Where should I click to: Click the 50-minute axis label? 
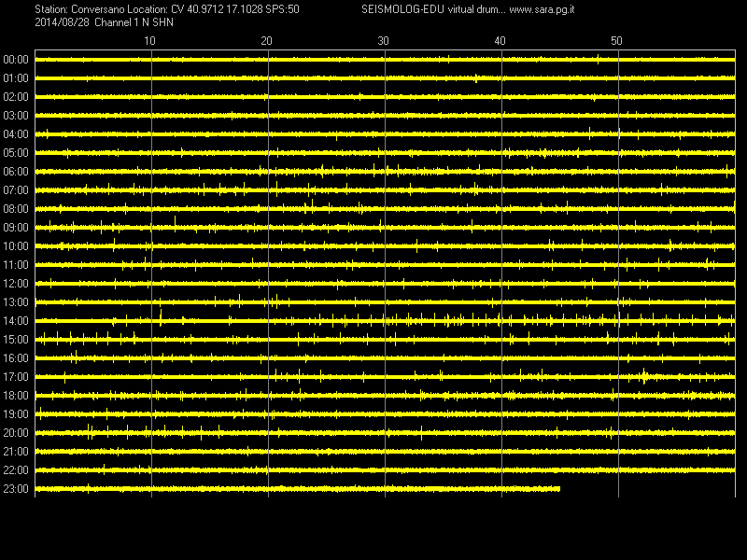click(616, 41)
